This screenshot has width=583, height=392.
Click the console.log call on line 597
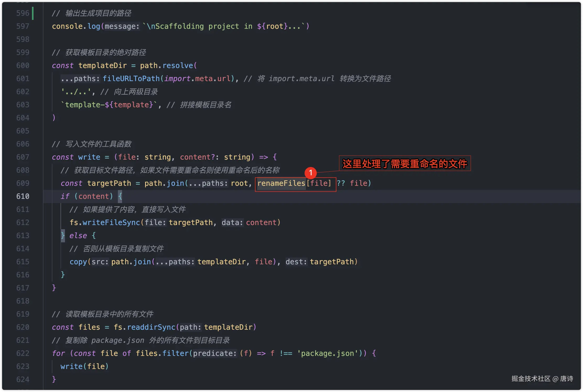(76, 26)
